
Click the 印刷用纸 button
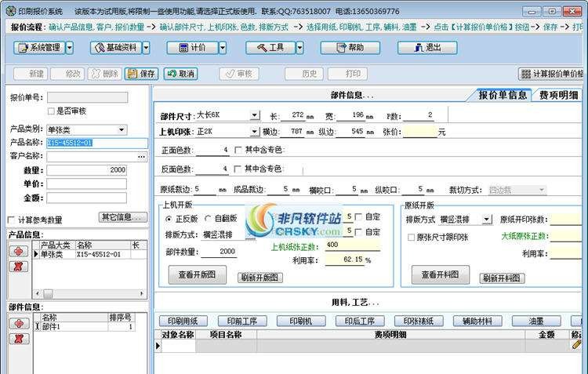click(x=183, y=321)
